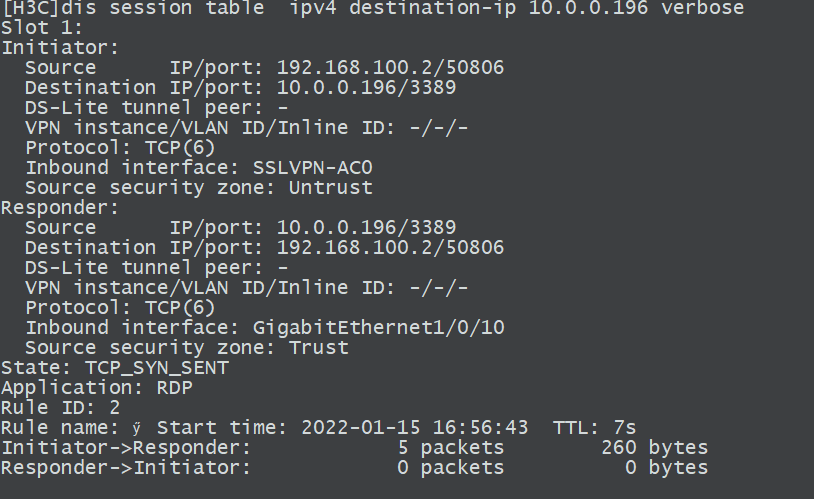The width and height of the screenshot is (814, 499).
Task: Click the Slot 1 line
Action: [x=42, y=28]
